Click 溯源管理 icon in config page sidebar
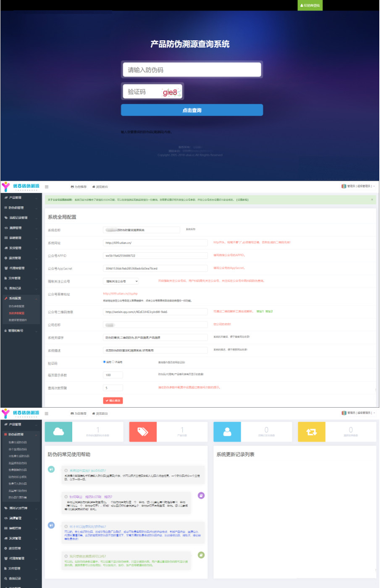 pyautogui.click(x=6, y=228)
